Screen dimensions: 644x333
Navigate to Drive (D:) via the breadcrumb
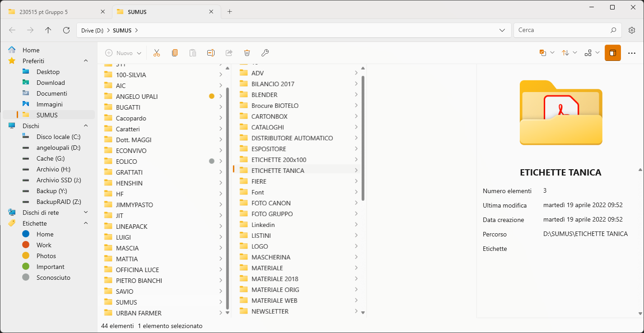[92, 30]
